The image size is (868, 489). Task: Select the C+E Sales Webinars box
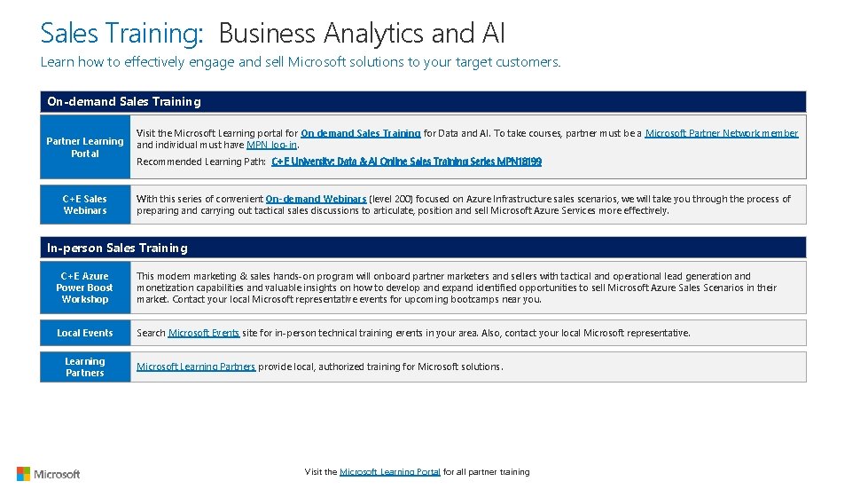[85, 205]
